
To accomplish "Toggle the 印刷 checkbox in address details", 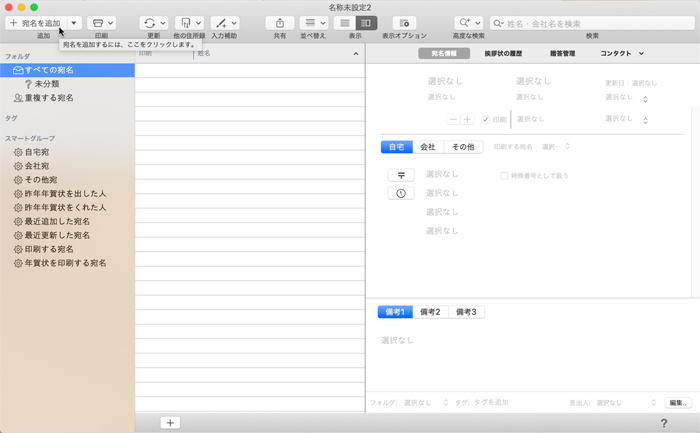I will [x=486, y=119].
